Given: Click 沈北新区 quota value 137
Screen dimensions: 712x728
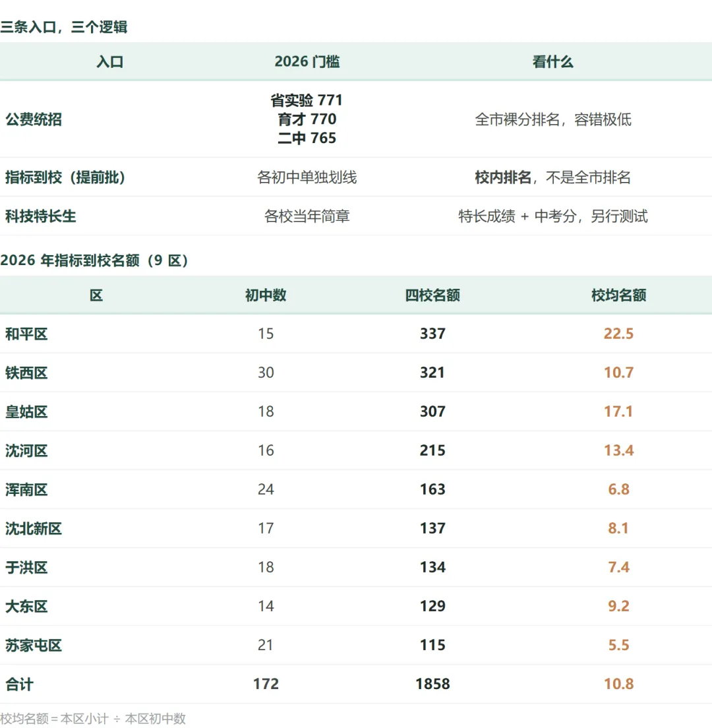Looking at the screenshot, I should (x=432, y=529).
